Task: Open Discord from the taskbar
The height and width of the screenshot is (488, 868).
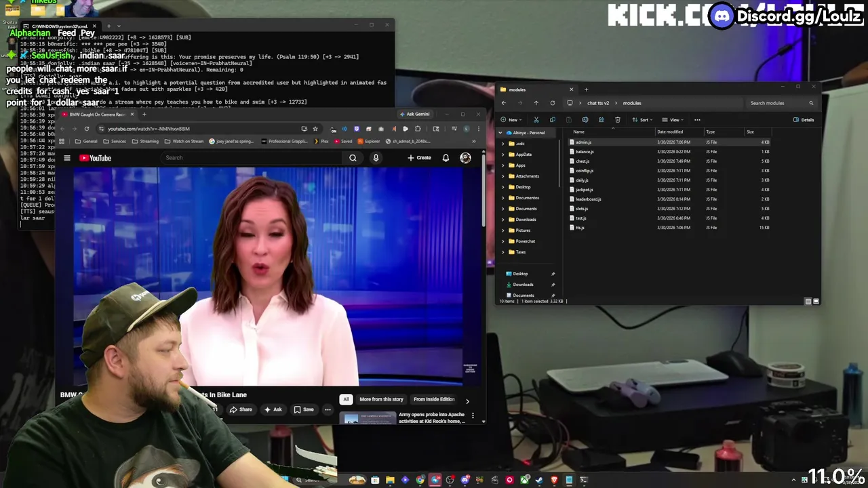Action: click(465, 480)
